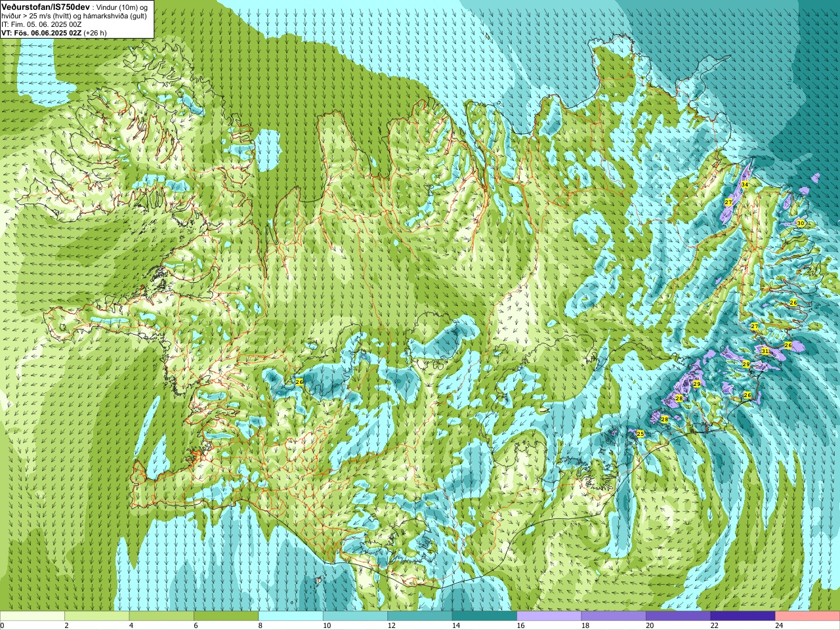Select the 2–4 m/s light green legend swatch

coord(96,616)
